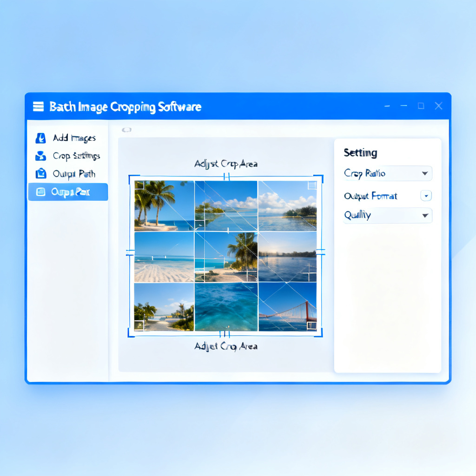Select the palm tree beach thumbnail
This screenshot has width=476, height=476.
coord(164,206)
